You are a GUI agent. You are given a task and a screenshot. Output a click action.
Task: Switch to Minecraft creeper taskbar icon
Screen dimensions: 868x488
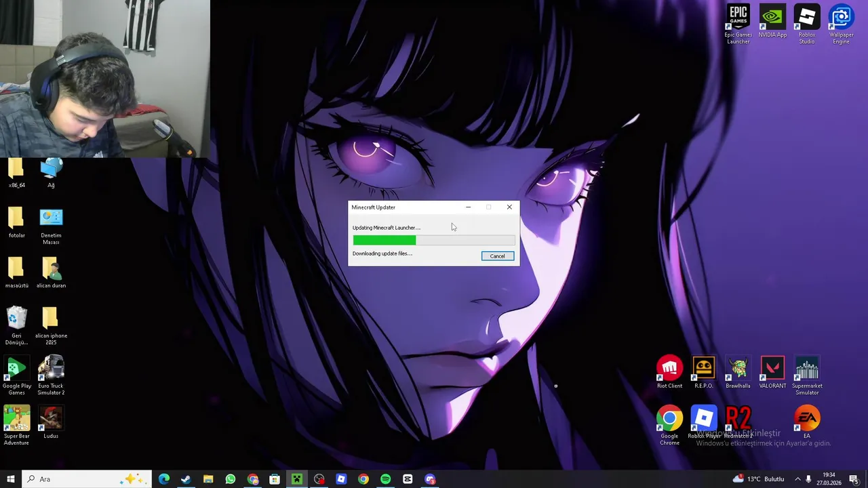[297, 479]
